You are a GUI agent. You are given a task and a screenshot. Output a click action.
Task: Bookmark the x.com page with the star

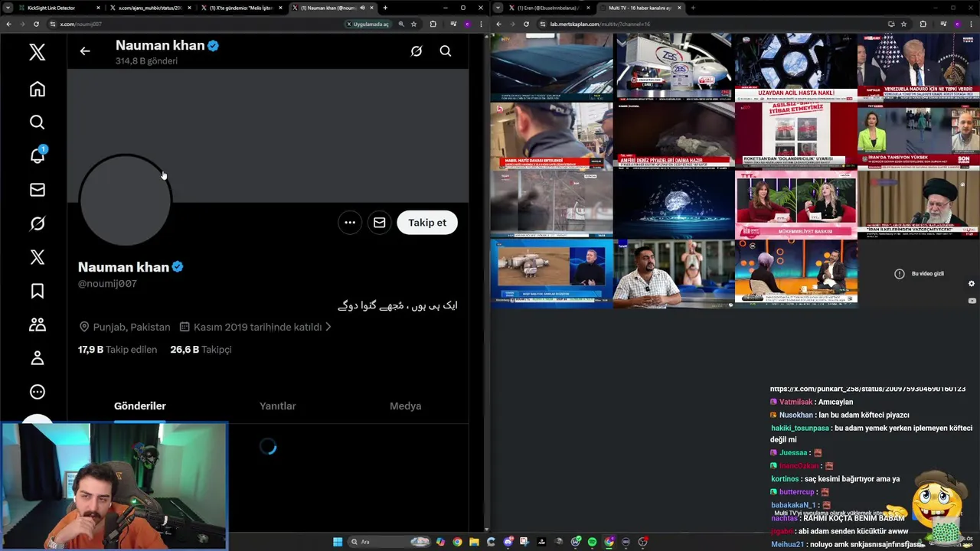(413, 24)
